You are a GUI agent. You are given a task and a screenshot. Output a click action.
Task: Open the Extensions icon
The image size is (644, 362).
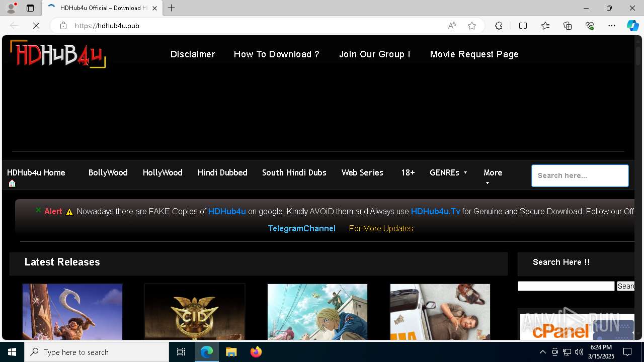tap(499, 26)
